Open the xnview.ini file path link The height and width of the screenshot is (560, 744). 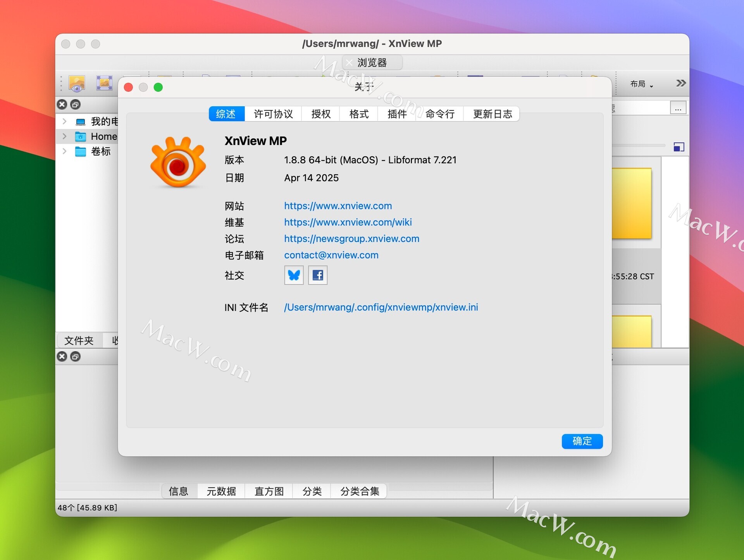(381, 307)
